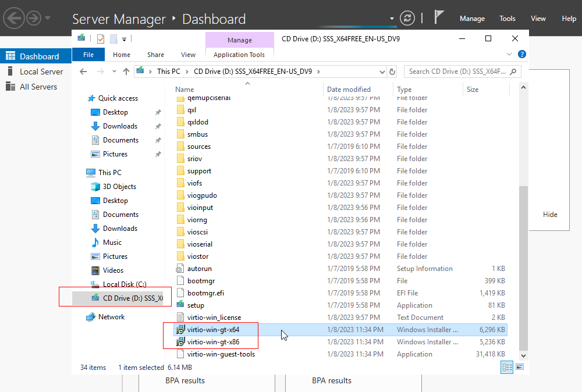The height and width of the screenshot is (392, 582).
Task: Select the vioscsi folder name
Action: [x=197, y=232]
